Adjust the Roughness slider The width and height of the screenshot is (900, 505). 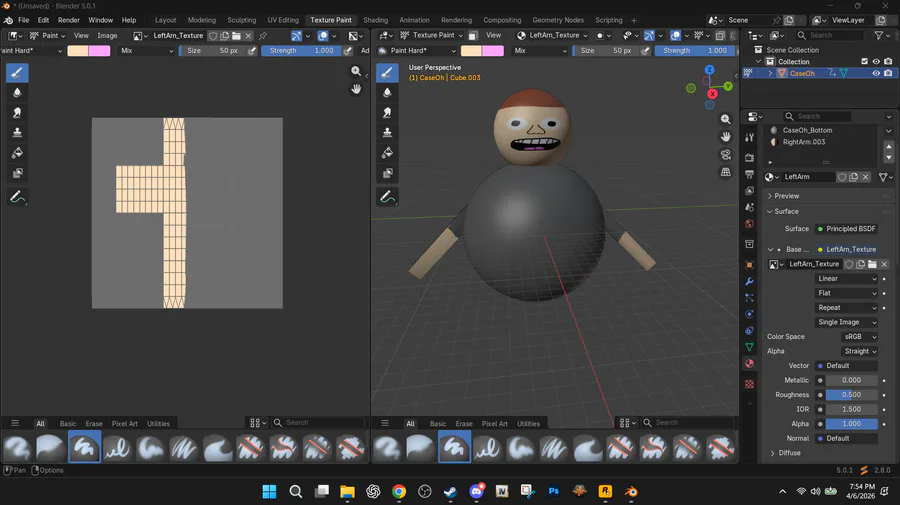coord(851,395)
